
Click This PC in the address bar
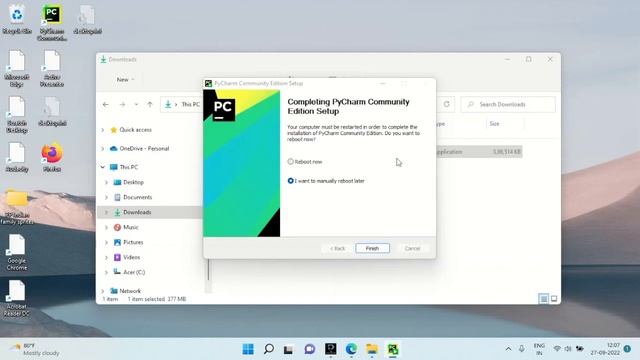pyautogui.click(x=190, y=104)
